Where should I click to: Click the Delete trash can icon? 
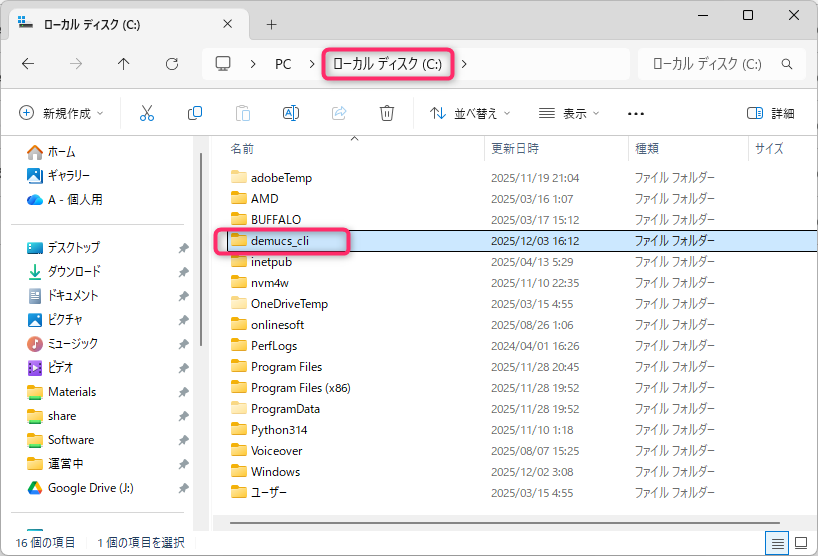tap(387, 113)
